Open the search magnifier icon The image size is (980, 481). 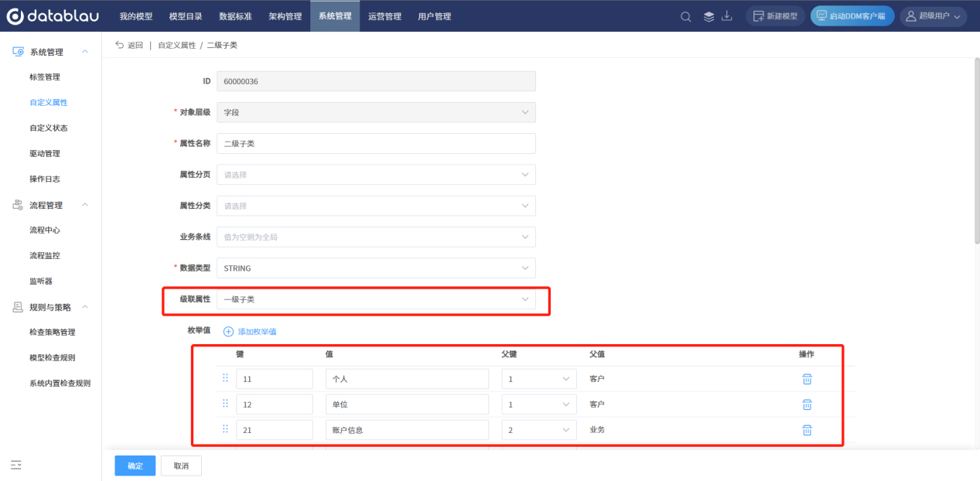tap(685, 16)
